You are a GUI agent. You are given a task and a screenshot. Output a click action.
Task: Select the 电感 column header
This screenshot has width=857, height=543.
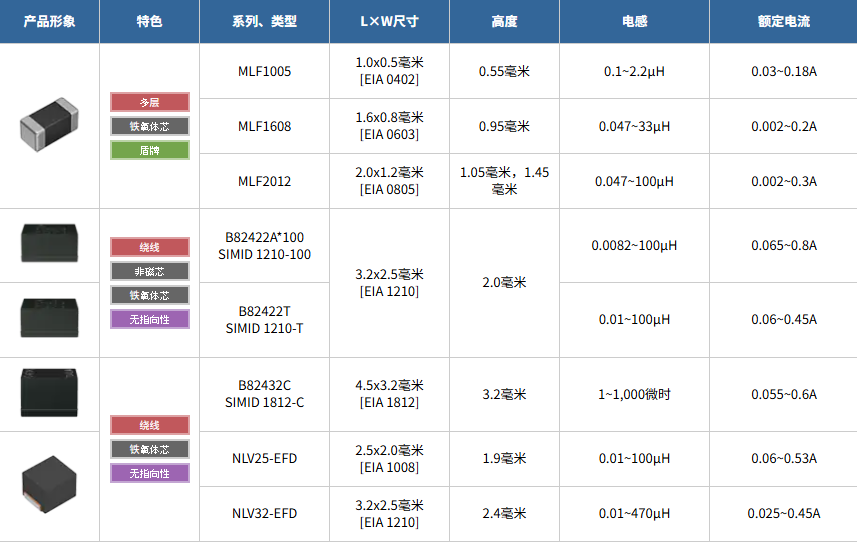point(634,21)
